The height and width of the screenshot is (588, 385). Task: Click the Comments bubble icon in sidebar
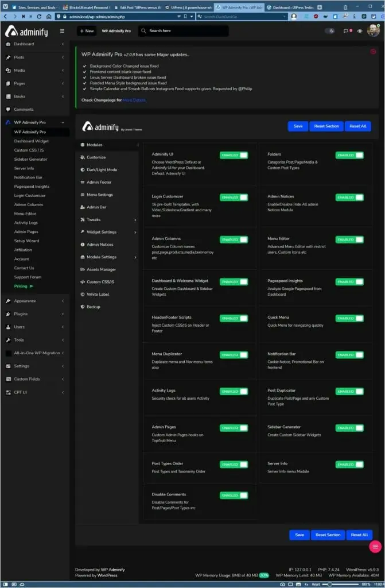coord(8,110)
